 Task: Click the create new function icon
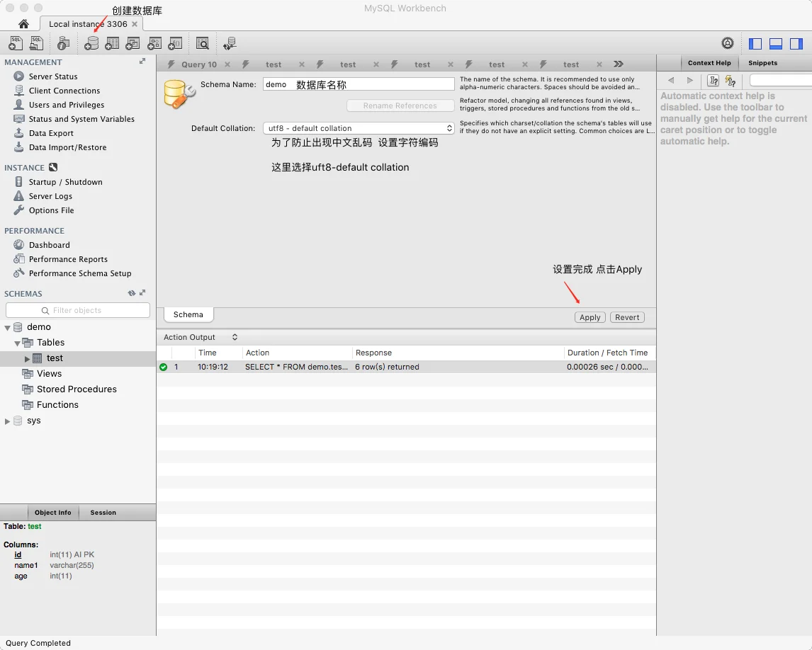click(175, 43)
